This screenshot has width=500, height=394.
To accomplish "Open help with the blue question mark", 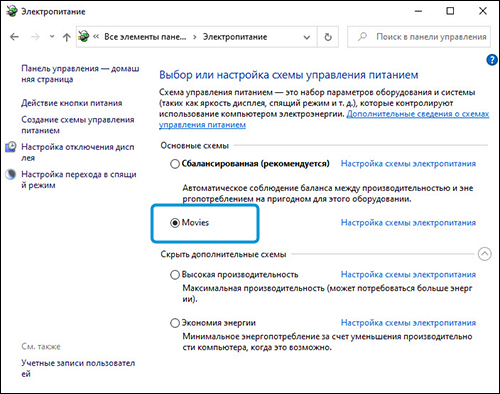I will pos(492,60).
